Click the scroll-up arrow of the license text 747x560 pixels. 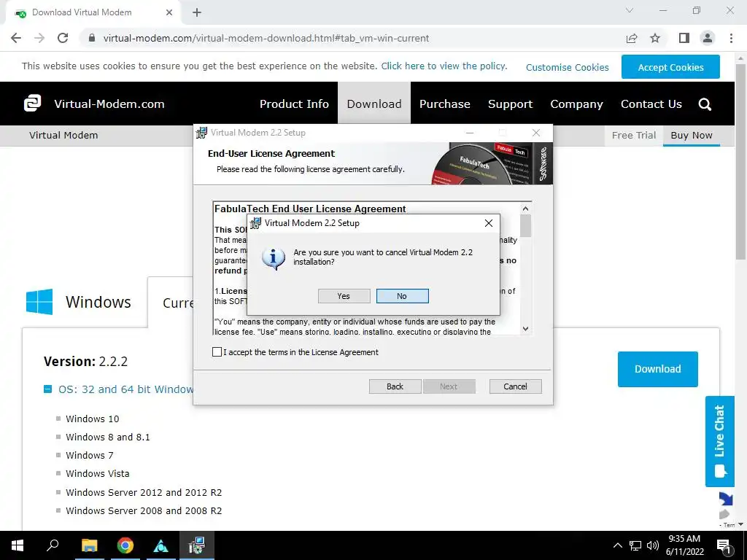(x=525, y=209)
